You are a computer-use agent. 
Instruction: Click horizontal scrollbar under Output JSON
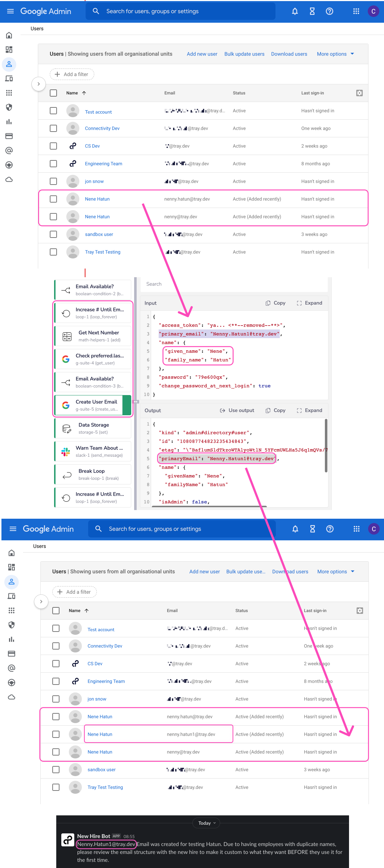(209, 506)
